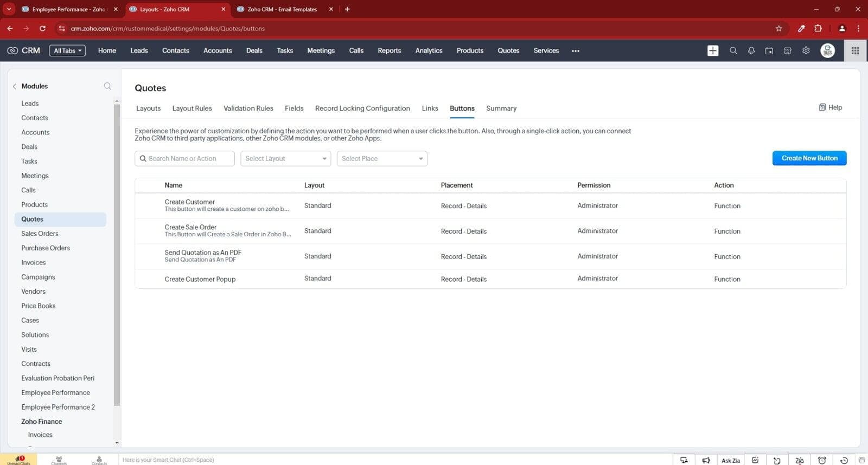The height and width of the screenshot is (465, 868).
Task: Select Employee Performance 2 module
Action: [x=58, y=407]
